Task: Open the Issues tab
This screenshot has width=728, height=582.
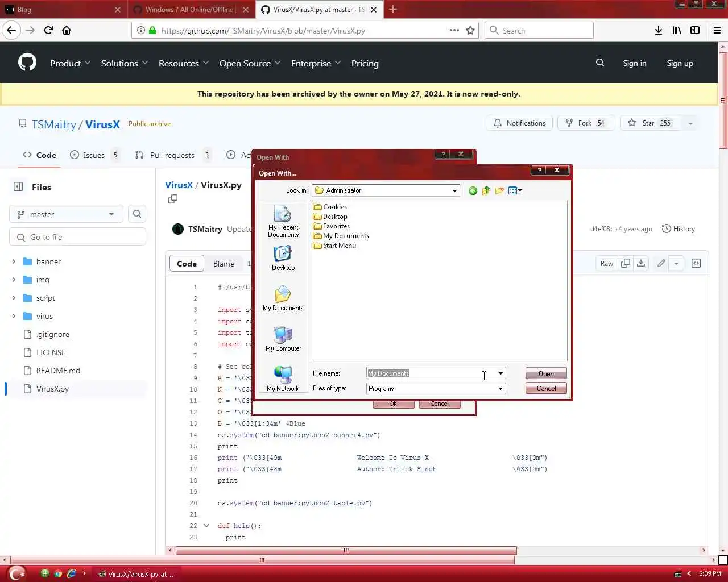Action: [x=94, y=155]
